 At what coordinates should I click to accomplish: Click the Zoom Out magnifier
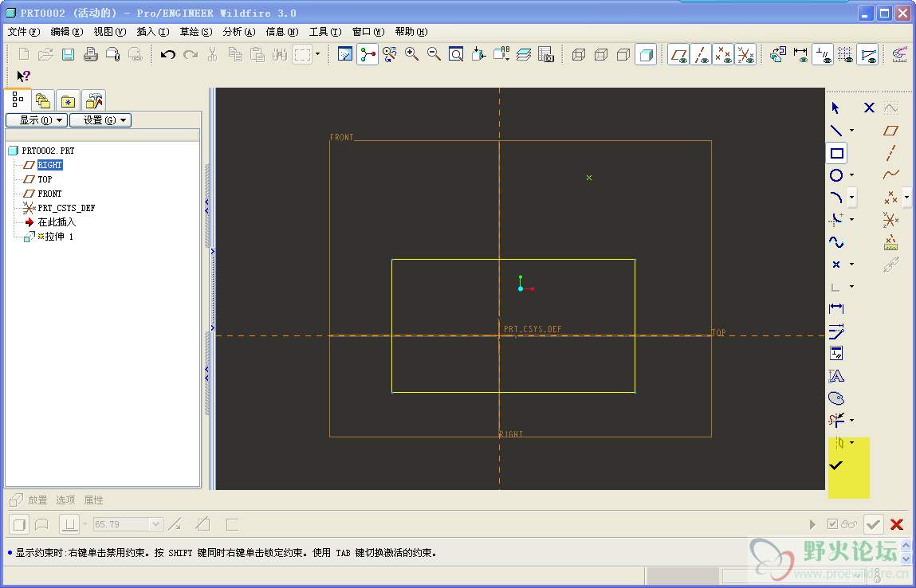pos(434,55)
